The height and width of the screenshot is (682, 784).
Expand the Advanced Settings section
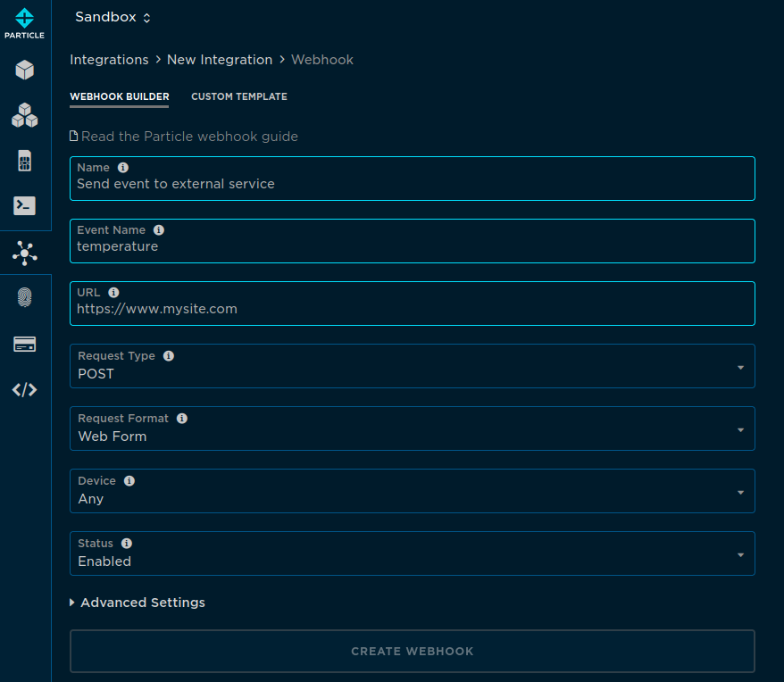click(x=137, y=603)
